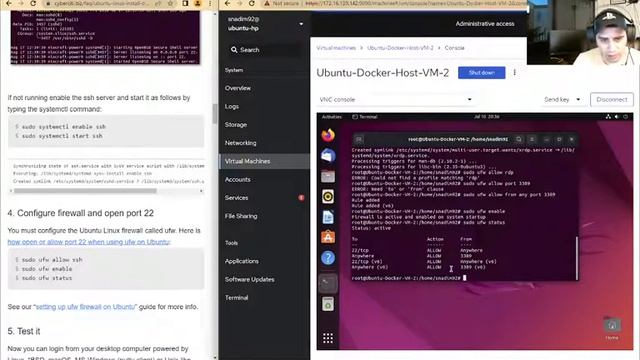Open the allow port 22 ufw link
The height and width of the screenshot is (360, 640).
pyautogui.click(x=89, y=242)
